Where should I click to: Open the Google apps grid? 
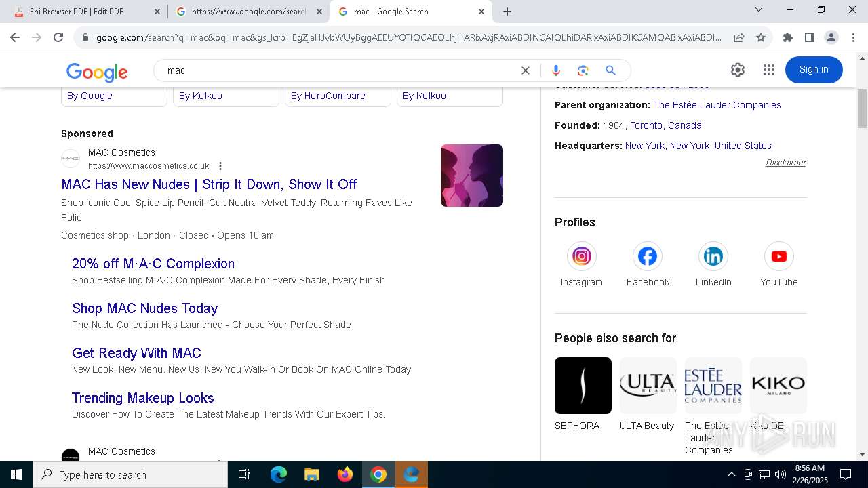(768, 70)
